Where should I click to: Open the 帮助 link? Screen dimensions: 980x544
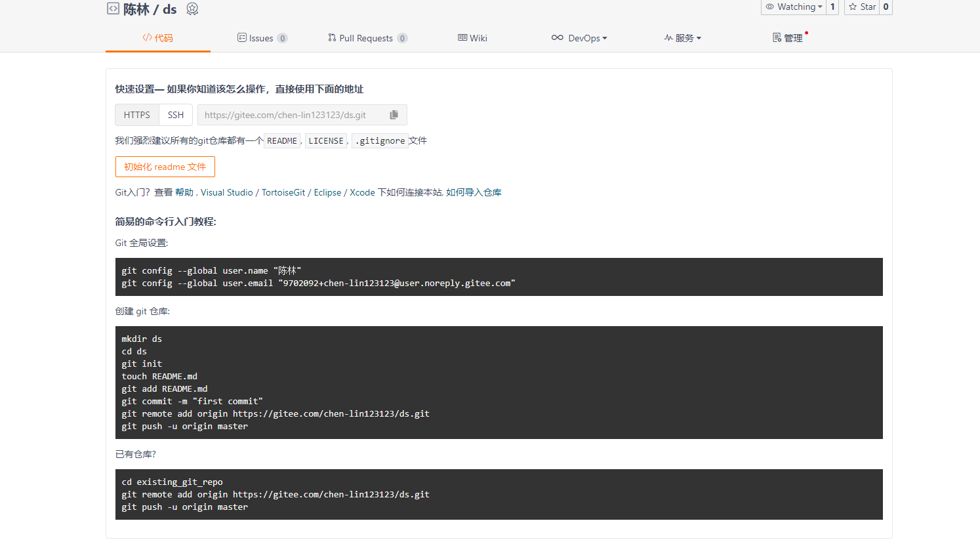(184, 192)
